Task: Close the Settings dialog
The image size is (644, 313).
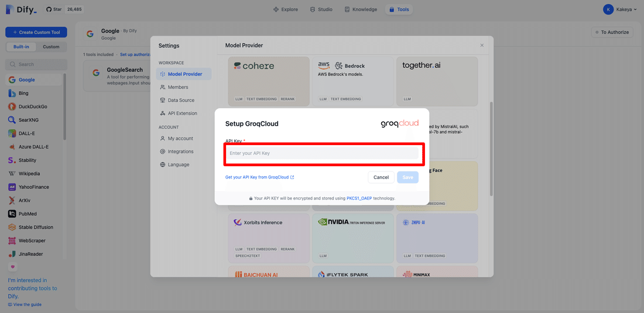Action: click(482, 46)
